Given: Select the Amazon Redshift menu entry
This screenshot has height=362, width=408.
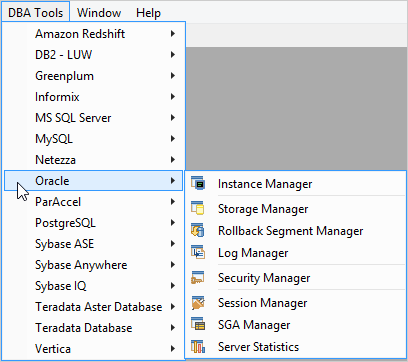Looking at the screenshot, I should pyautogui.click(x=93, y=34).
